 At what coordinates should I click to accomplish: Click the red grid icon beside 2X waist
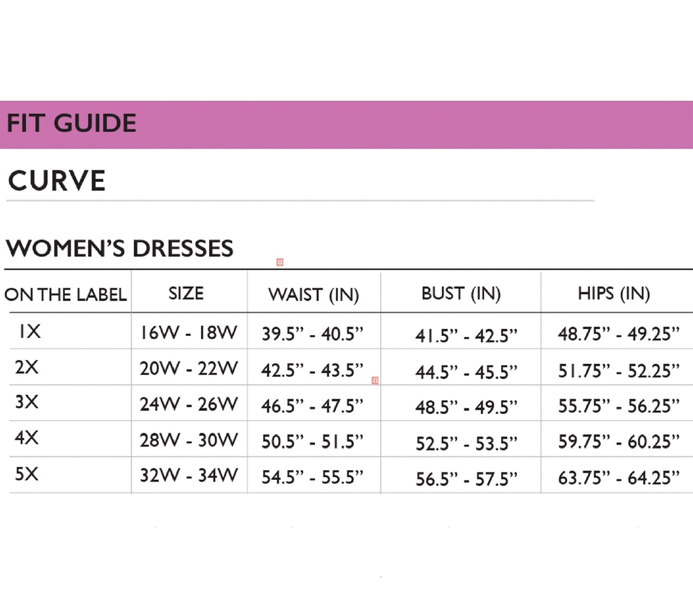(375, 380)
